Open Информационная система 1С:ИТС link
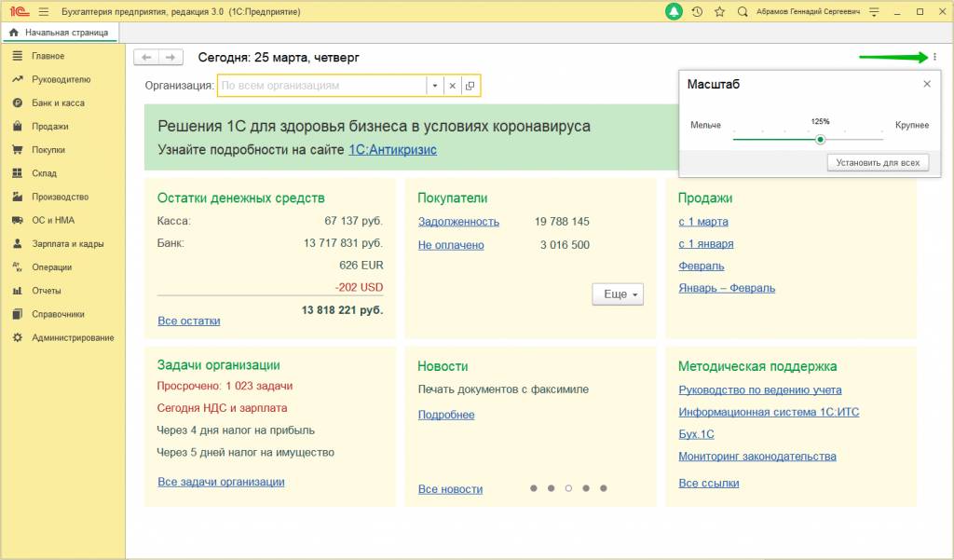The image size is (954, 560). [769, 412]
